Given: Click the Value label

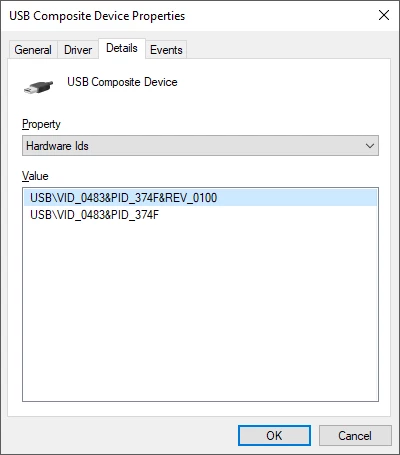Looking at the screenshot, I should (35, 176).
